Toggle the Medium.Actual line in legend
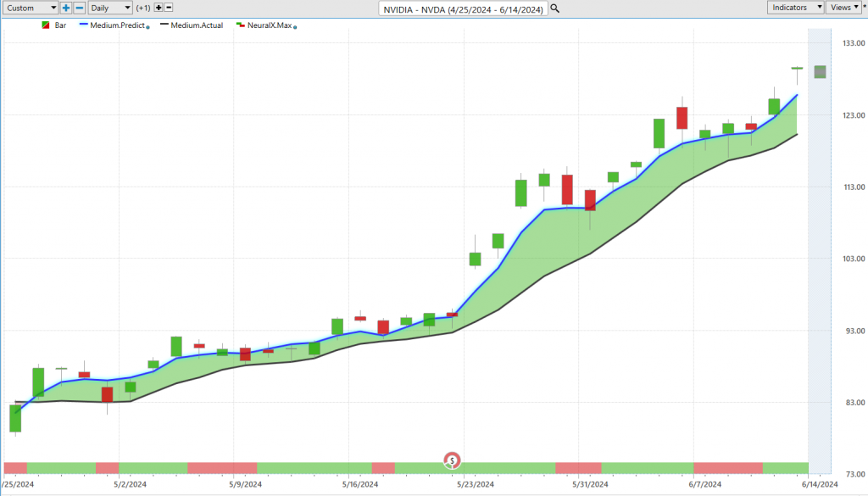 click(197, 25)
